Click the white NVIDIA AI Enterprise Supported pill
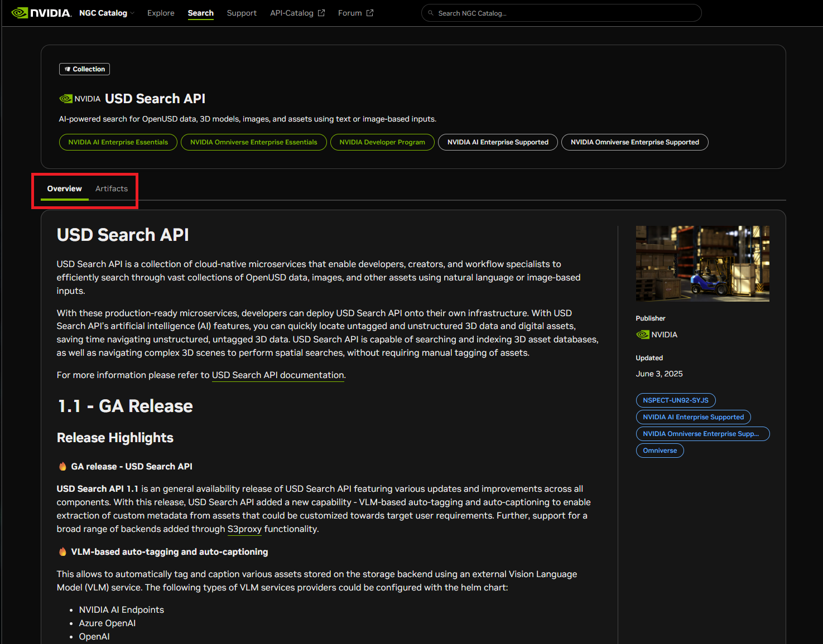The image size is (823, 644). (x=498, y=142)
